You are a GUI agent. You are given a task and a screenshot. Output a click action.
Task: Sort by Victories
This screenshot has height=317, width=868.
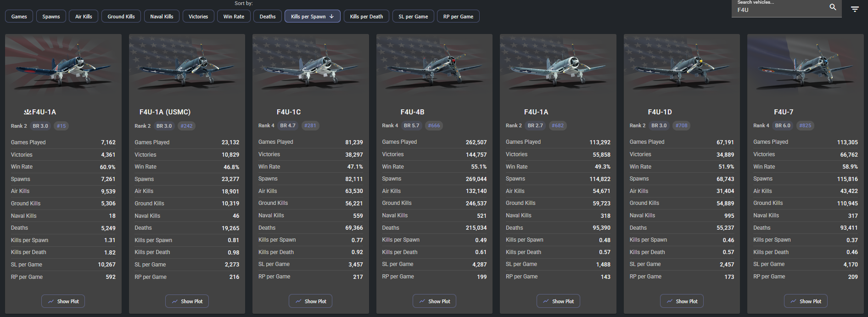pos(198,17)
